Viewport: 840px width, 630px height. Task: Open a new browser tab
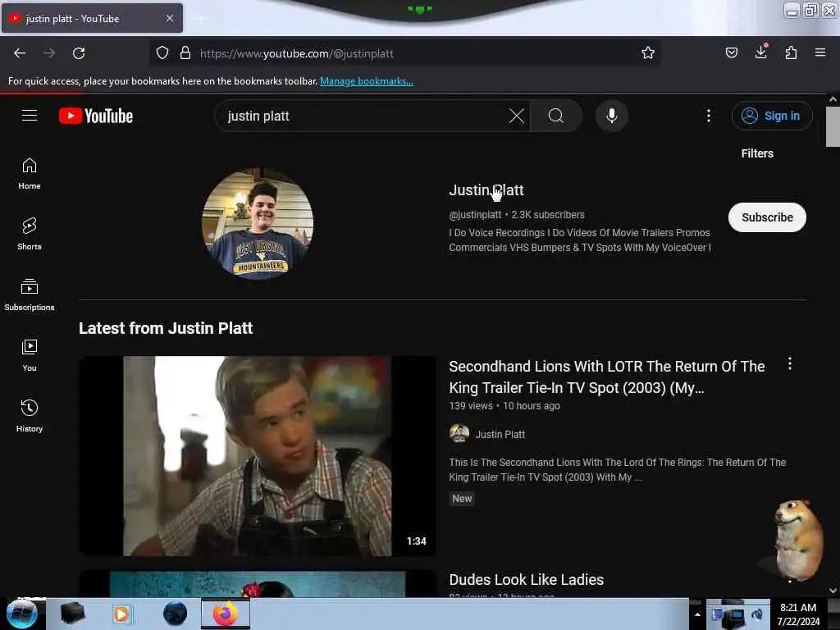200,18
